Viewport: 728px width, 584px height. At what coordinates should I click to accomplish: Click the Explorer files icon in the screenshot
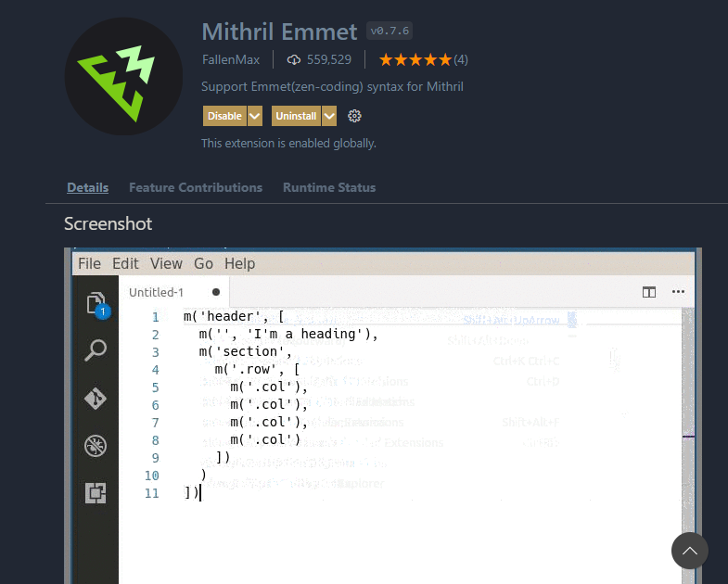(96, 303)
